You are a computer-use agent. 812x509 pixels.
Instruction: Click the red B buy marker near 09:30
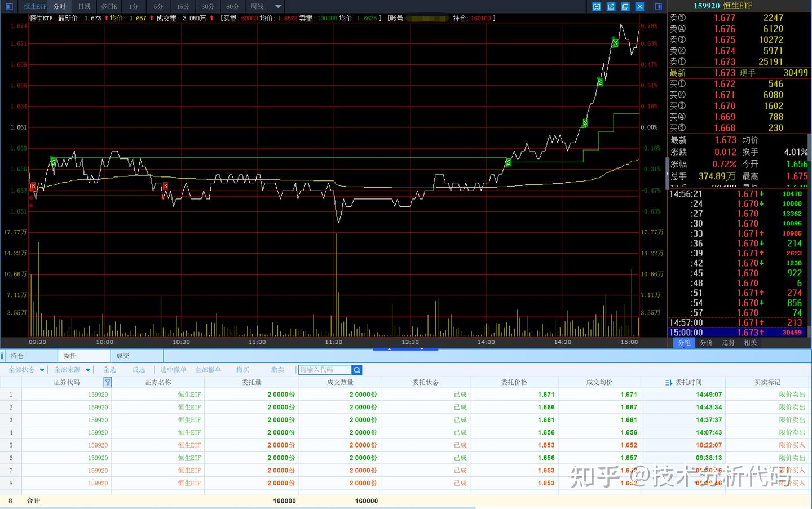click(33, 186)
